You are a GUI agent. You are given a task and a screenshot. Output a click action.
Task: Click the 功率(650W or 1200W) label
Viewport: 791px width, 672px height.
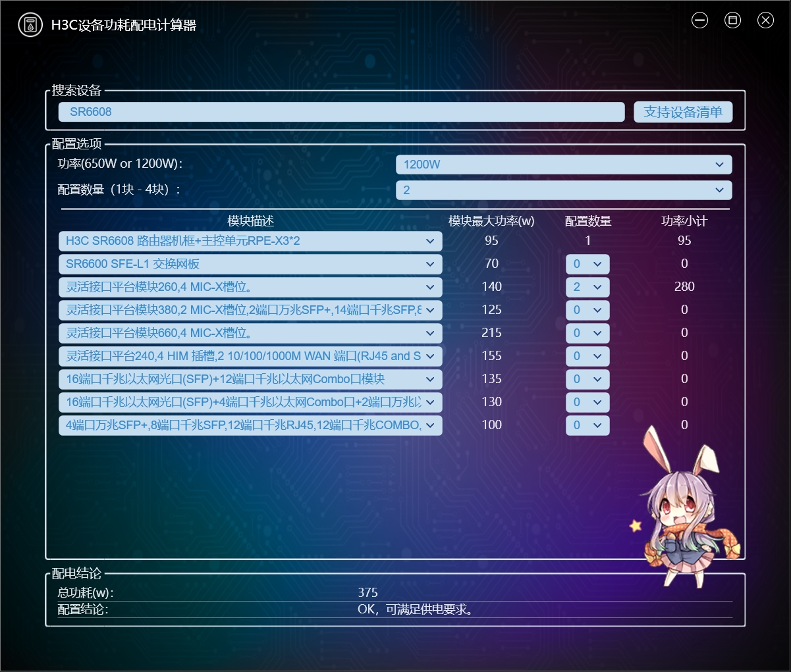[x=121, y=164]
